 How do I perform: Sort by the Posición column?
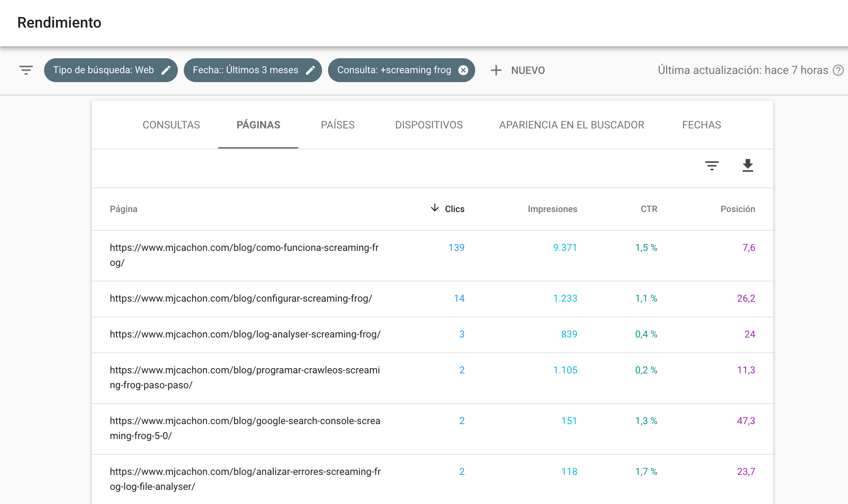click(x=738, y=209)
